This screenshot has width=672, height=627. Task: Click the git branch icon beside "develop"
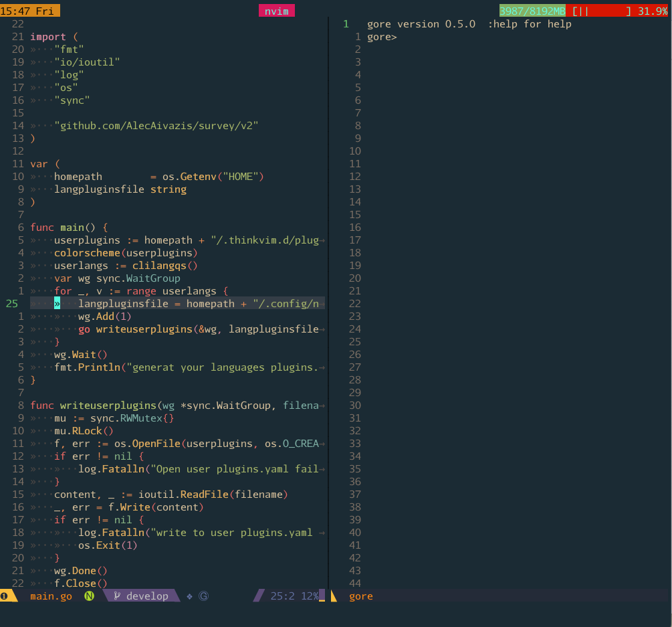(x=118, y=596)
